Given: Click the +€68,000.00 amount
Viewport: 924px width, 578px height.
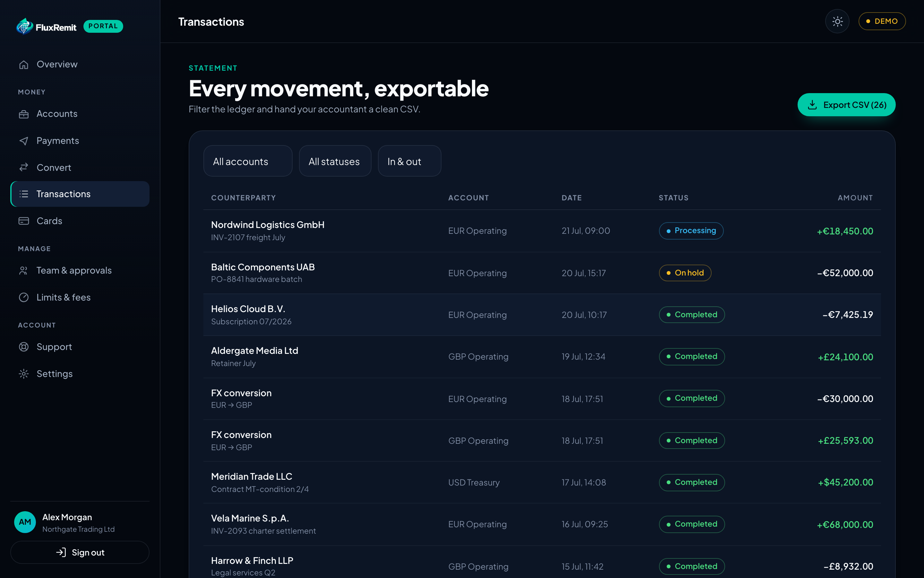Looking at the screenshot, I should click(844, 525).
